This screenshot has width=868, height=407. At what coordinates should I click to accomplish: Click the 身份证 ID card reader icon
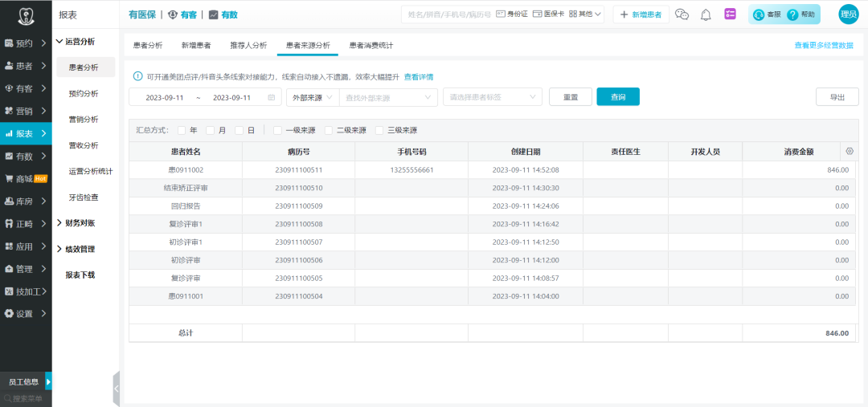[500, 14]
